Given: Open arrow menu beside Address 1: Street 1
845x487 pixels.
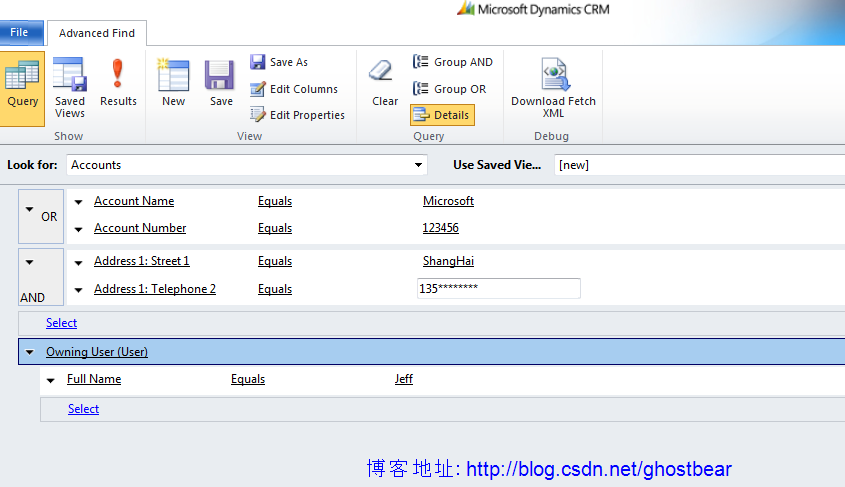Looking at the screenshot, I should coord(79,263).
